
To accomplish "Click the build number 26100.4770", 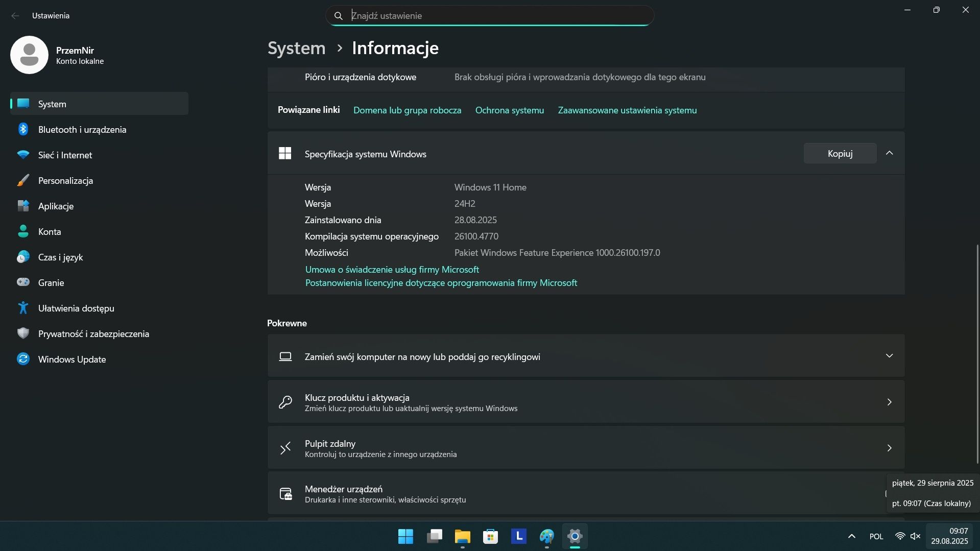I will [x=476, y=236].
